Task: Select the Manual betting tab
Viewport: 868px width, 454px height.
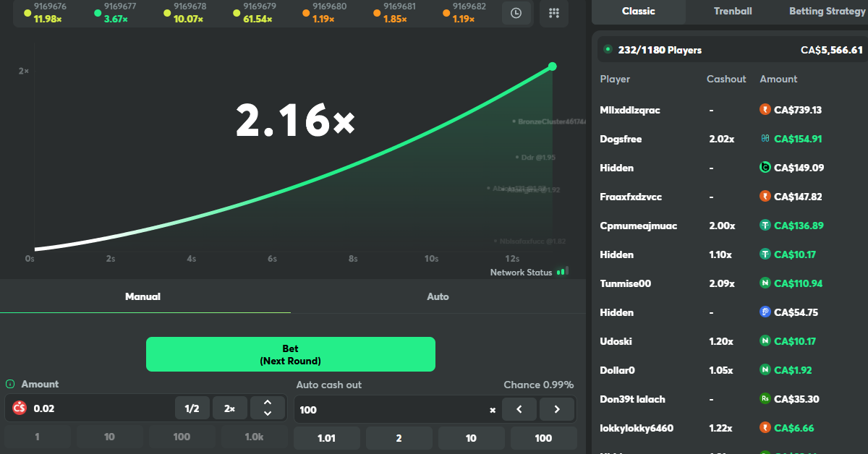Action: coord(143,296)
